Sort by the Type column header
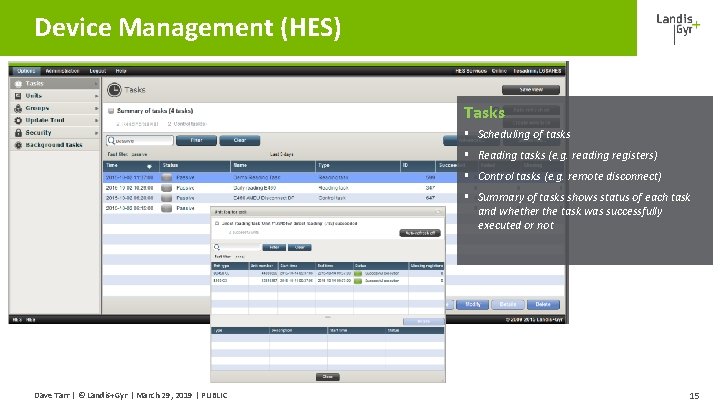The image size is (720, 405). pyautogui.click(x=359, y=166)
